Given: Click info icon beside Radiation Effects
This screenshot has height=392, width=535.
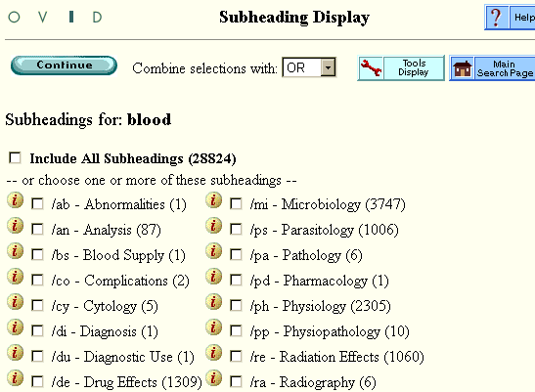Looking at the screenshot, I should [214, 353].
